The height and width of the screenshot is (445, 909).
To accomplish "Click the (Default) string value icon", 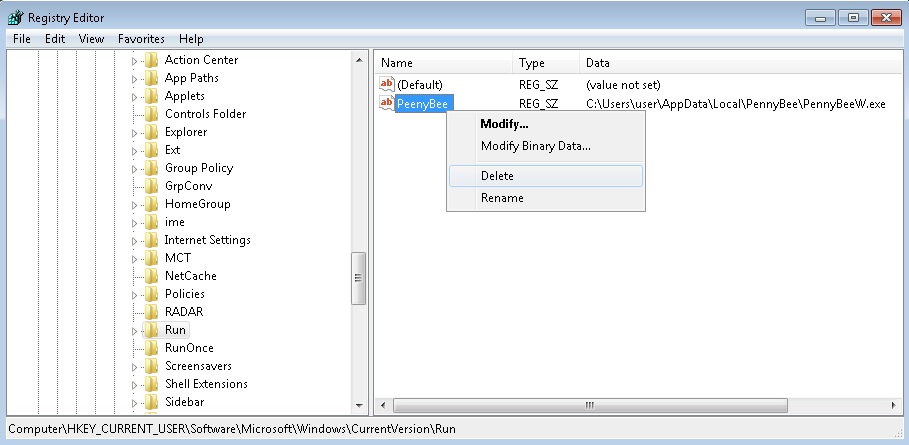I will click(387, 85).
